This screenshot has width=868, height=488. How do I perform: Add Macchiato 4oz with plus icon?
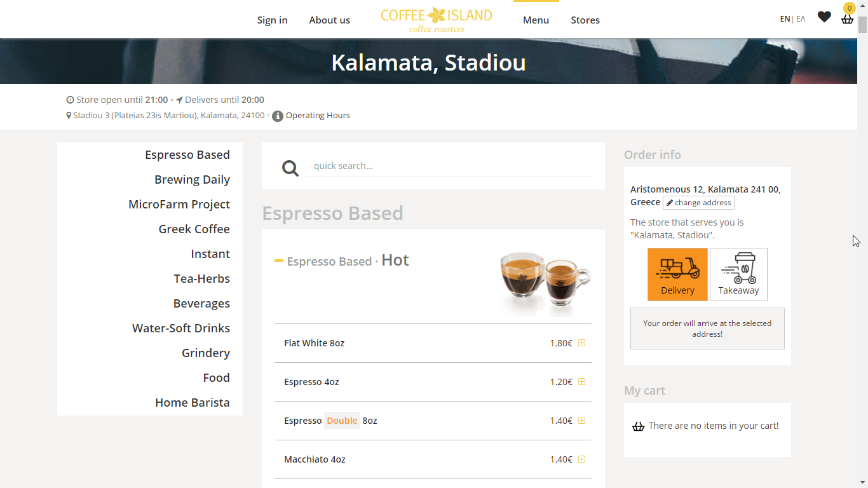click(581, 459)
